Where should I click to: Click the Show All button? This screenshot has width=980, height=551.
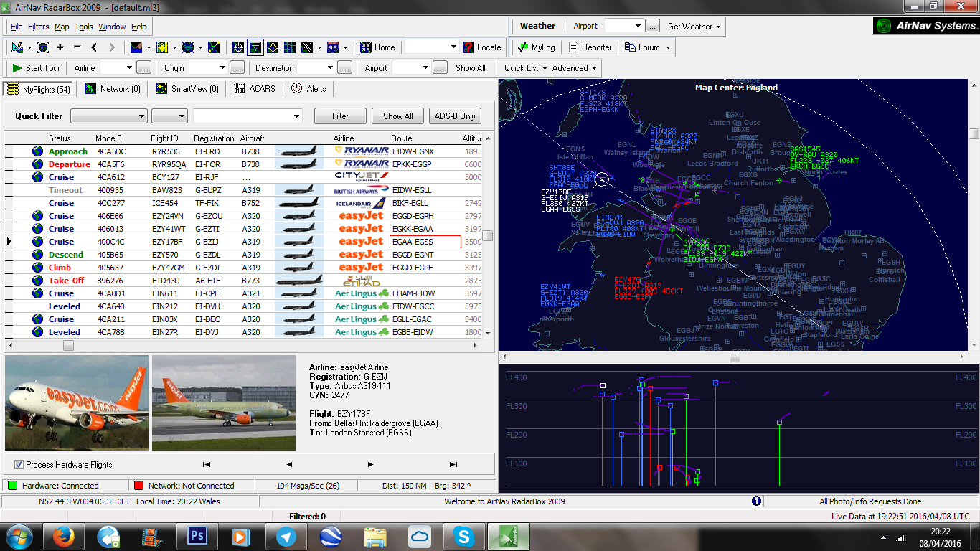tap(397, 116)
